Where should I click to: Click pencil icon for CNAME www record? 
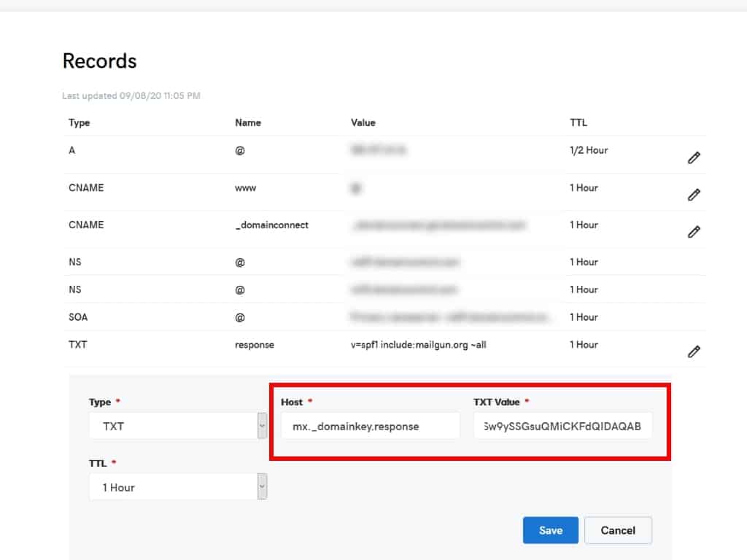point(694,195)
